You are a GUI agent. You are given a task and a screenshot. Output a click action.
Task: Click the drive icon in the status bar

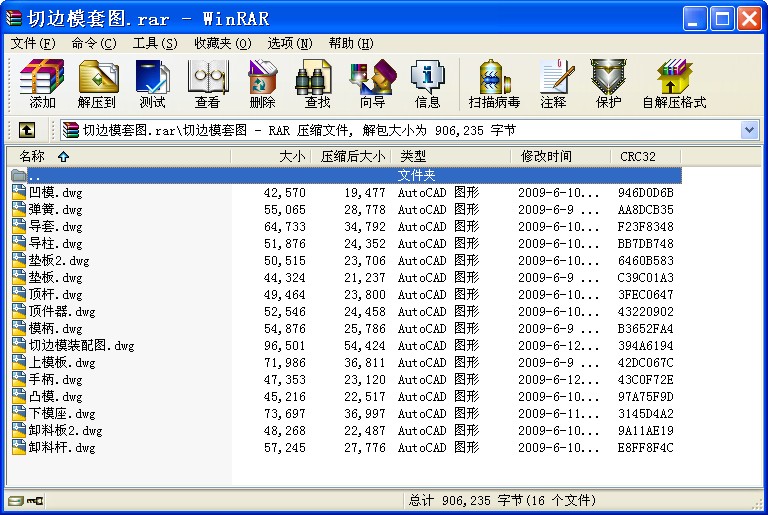point(16,501)
